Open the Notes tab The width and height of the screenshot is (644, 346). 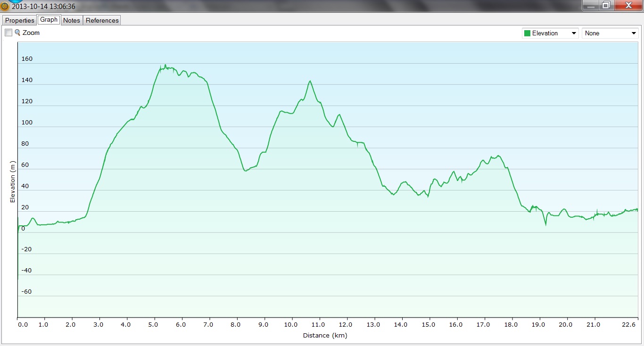coord(72,20)
